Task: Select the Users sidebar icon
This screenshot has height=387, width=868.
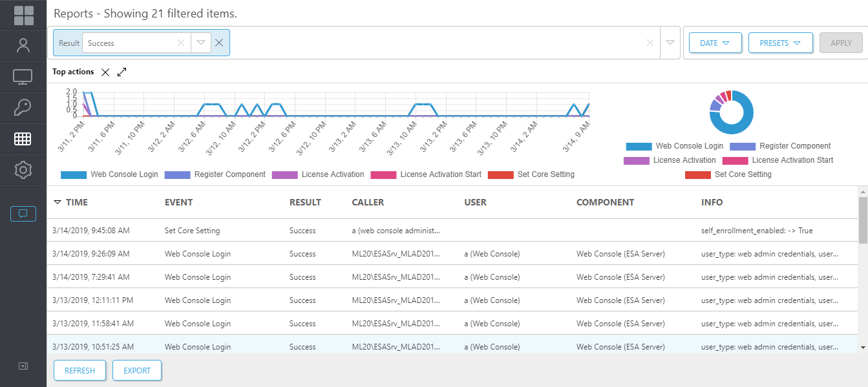Action: pyautogui.click(x=23, y=45)
